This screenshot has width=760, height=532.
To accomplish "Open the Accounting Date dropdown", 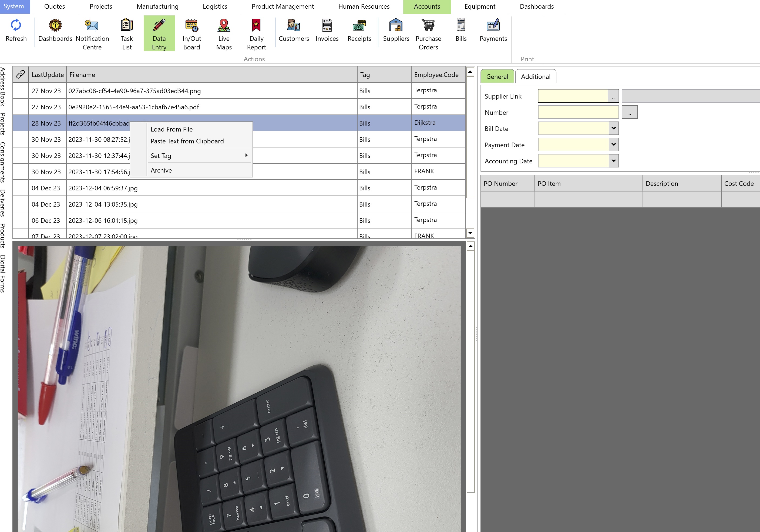I will tap(613, 161).
